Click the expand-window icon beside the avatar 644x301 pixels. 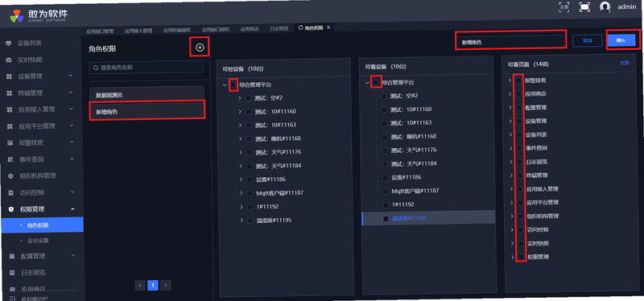(584, 7)
